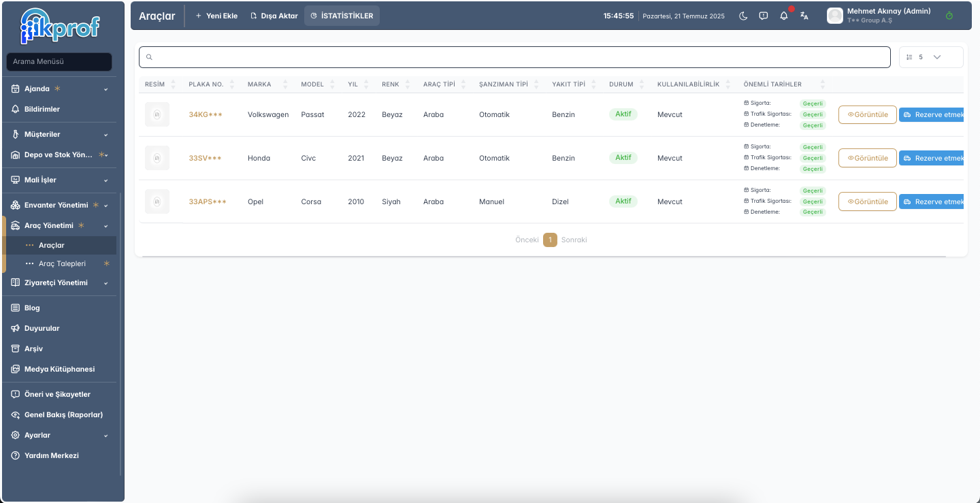Click the Ajanda calendar icon
Image resolution: width=980 pixels, height=503 pixels.
click(16, 88)
